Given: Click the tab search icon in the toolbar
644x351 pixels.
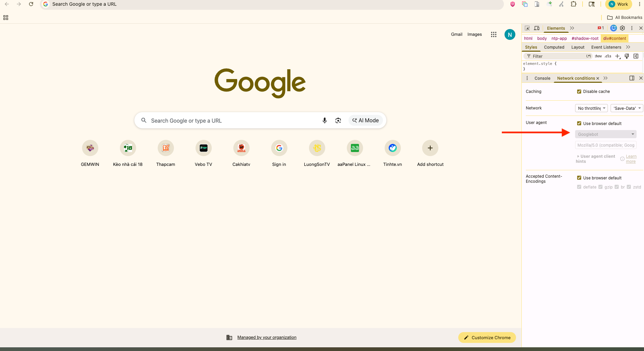Looking at the screenshot, I should [x=592, y=4].
